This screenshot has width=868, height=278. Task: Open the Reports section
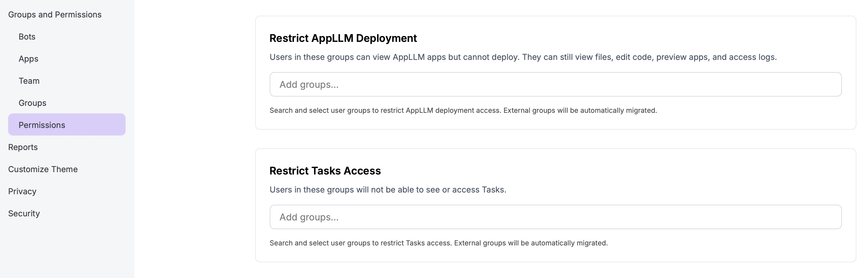tap(23, 147)
